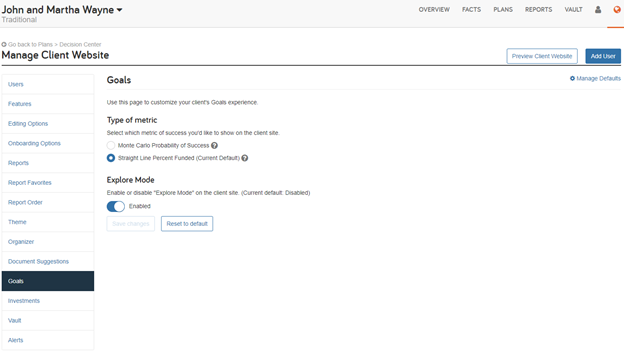Click the Enabled label beside the switch

point(140,206)
